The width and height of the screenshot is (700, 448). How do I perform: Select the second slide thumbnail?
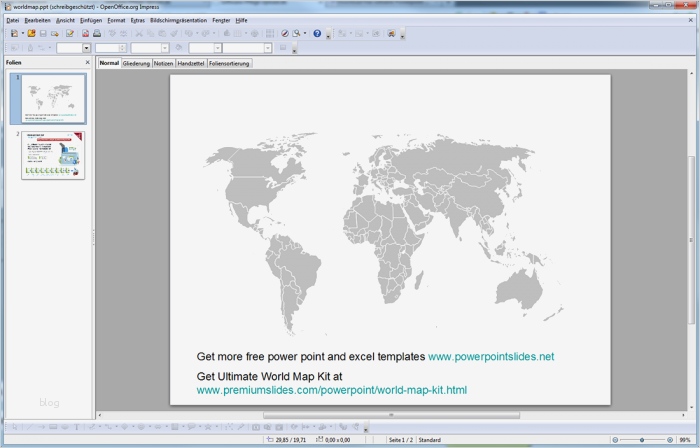(53, 154)
